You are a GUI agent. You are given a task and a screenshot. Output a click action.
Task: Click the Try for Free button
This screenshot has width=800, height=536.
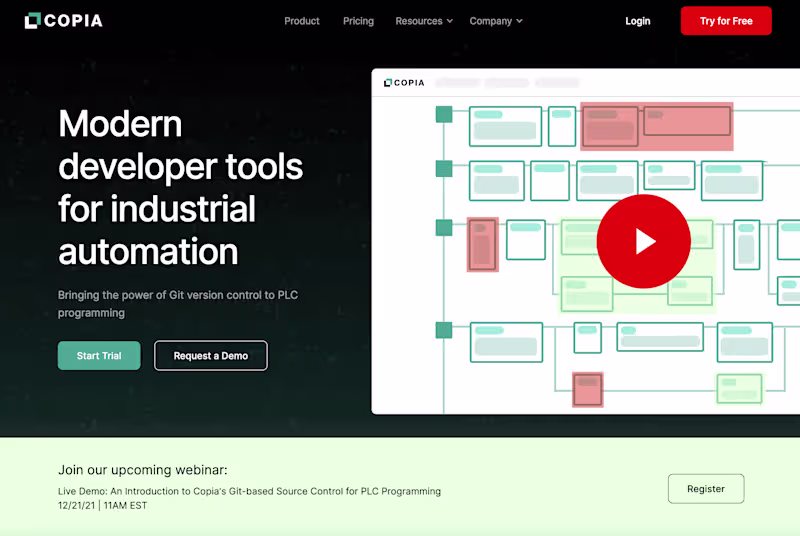726,21
